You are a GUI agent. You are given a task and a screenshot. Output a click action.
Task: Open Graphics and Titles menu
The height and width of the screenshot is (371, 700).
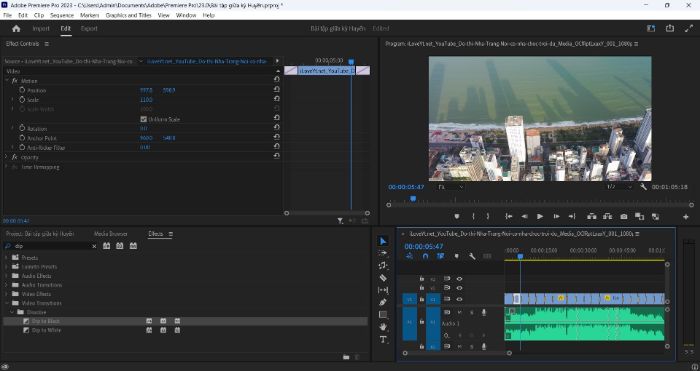click(129, 15)
